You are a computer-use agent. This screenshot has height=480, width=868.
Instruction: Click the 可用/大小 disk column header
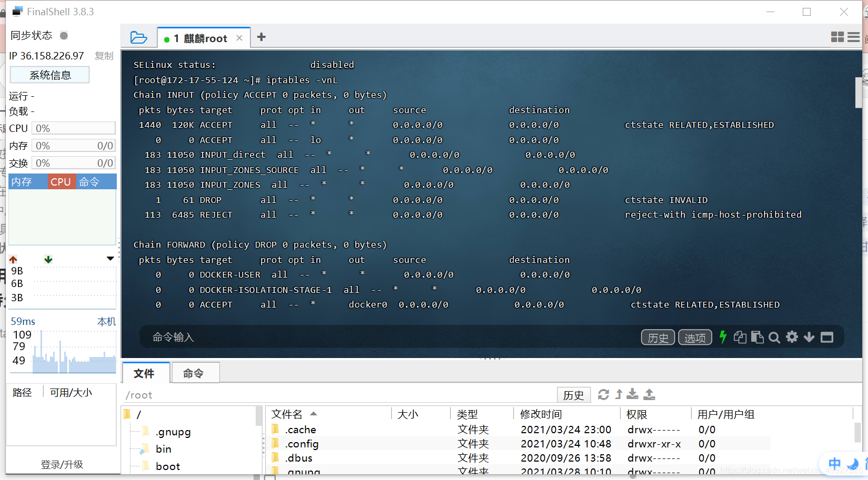pos(71,392)
